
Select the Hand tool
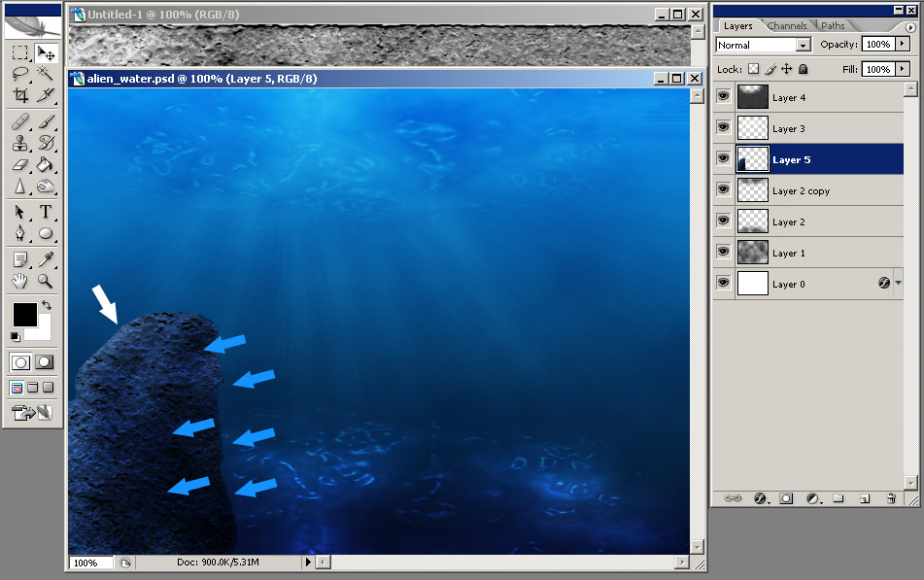[20, 281]
